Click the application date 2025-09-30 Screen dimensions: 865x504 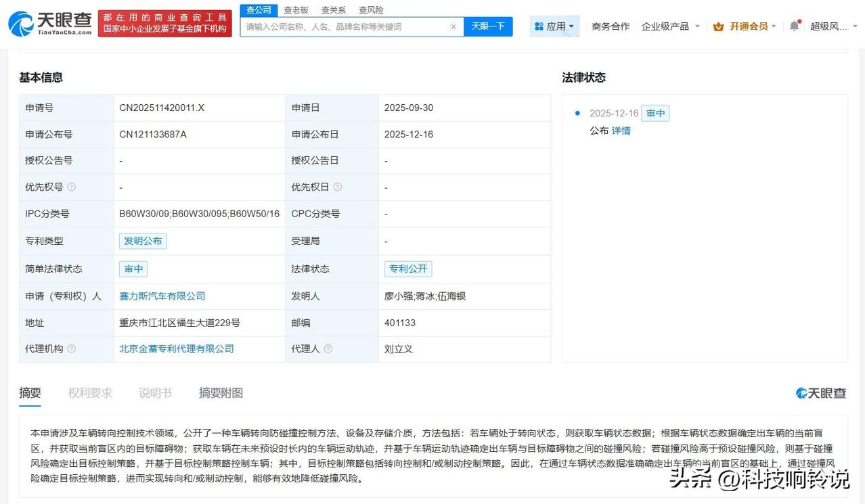click(x=409, y=108)
